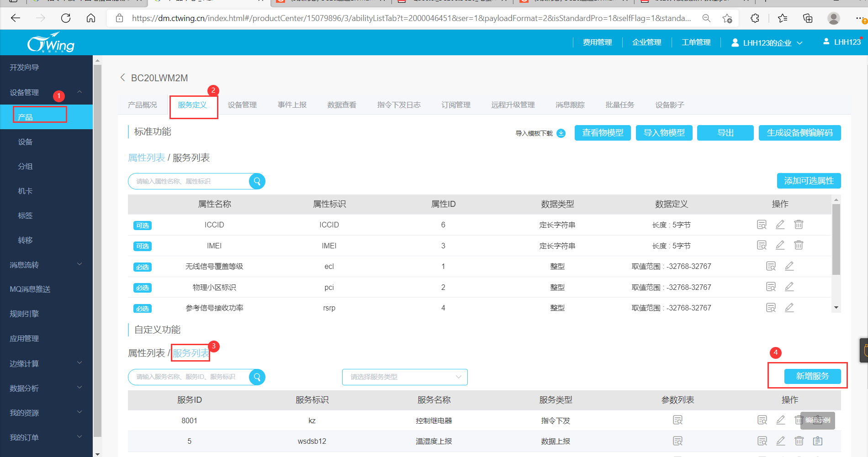Open parameter list for service 8001

click(x=677, y=420)
